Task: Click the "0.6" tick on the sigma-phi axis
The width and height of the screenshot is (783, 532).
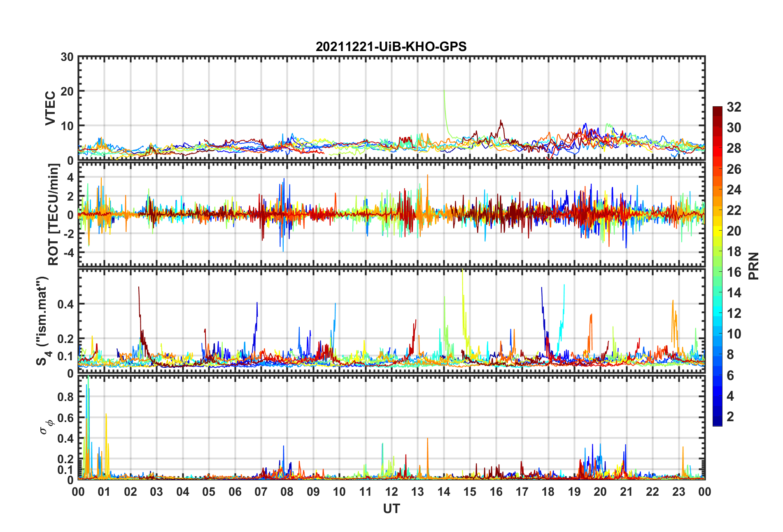Action: [x=66, y=418]
